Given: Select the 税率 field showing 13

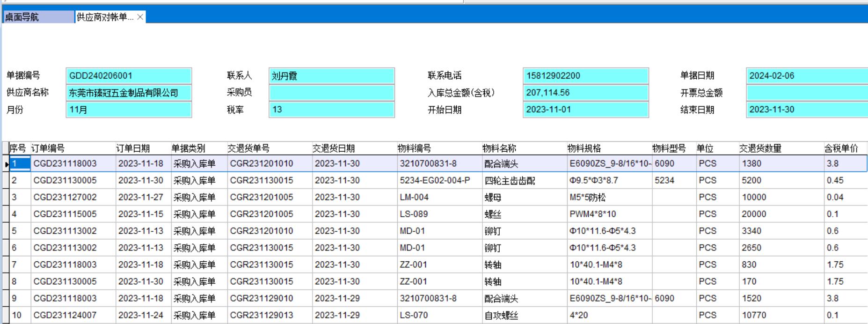Looking at the screenshot, I should pyautogui.click(x=331, y=110).
